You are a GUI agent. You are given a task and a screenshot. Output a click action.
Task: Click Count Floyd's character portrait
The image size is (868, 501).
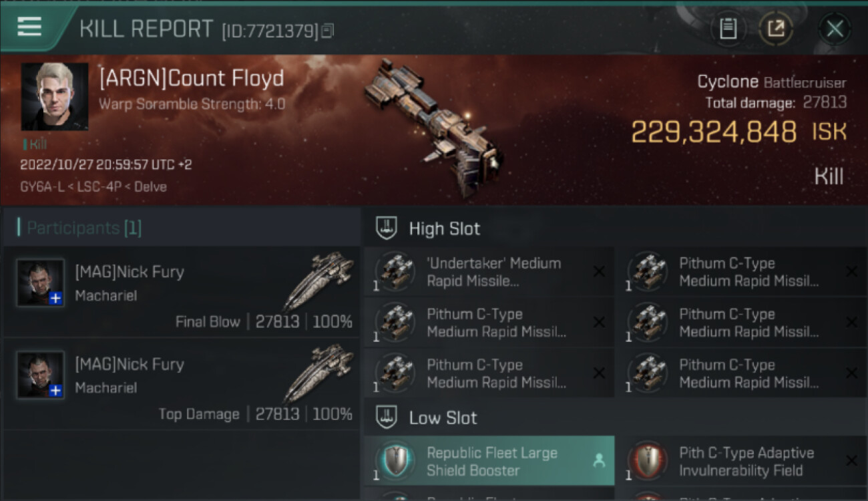pos(55,96)
